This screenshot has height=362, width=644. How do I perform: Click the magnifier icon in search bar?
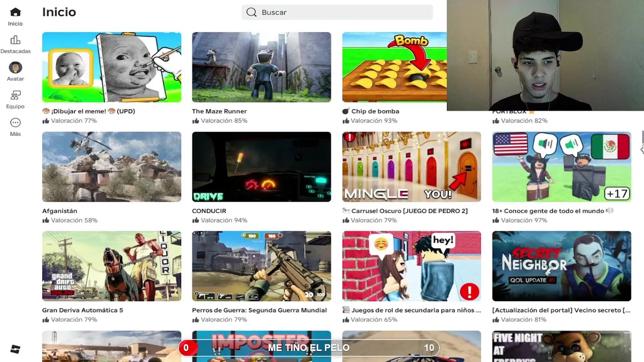pyautogui.click(x=252, y=12)
